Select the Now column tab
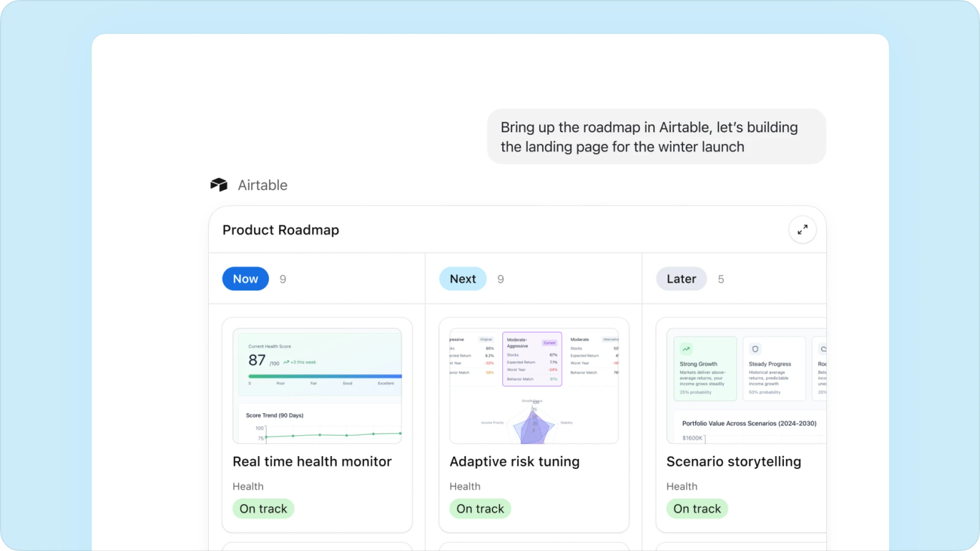The image size is (980, 551). pos(246,279)
